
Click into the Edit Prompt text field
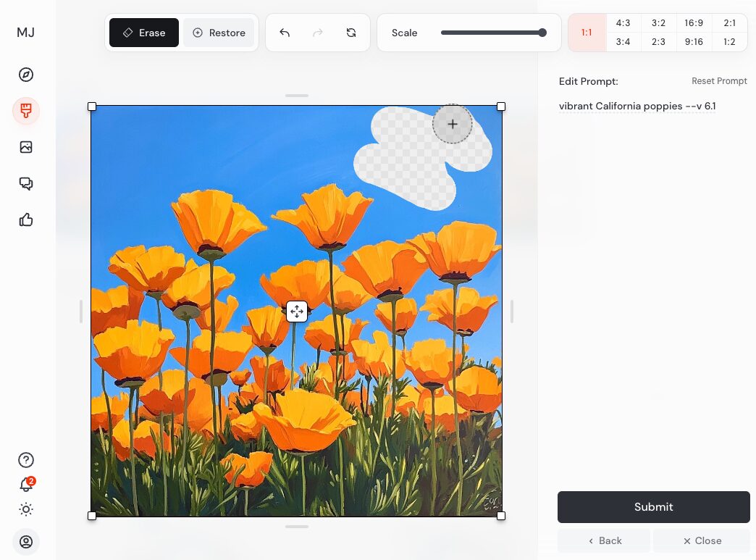(x=637, y=106)
